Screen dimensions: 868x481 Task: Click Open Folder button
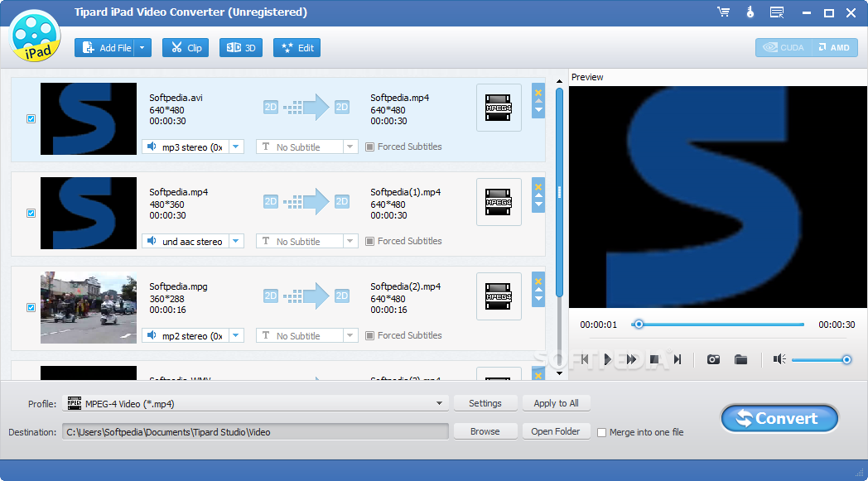pyautogui.click(x=557, y=431)
